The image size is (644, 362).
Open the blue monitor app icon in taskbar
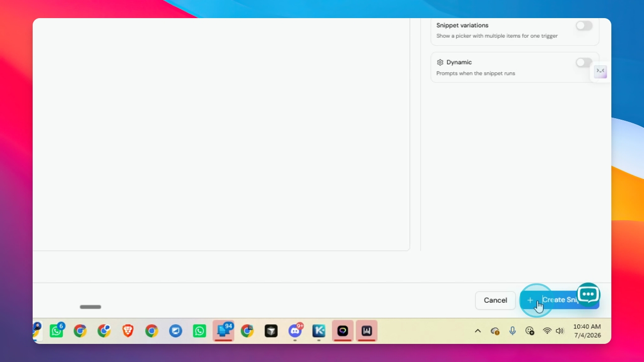(175, 331)
